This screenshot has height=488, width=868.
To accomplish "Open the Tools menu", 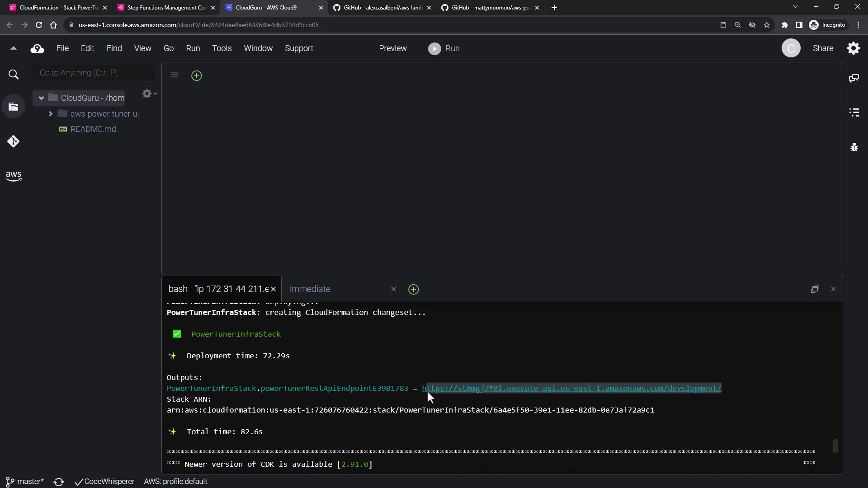I will pos(222,48).
